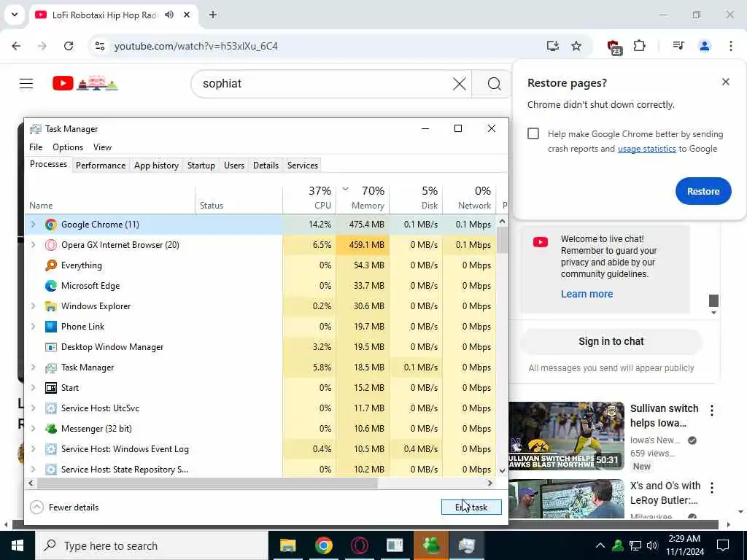Open the Chrome extensions puzzle icon
This screenshot has width=747, height=560.
639,46
